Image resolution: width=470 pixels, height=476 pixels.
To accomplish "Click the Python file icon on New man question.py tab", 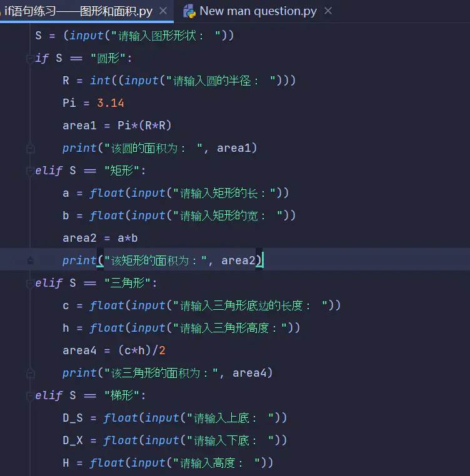I will click(189, 11).
